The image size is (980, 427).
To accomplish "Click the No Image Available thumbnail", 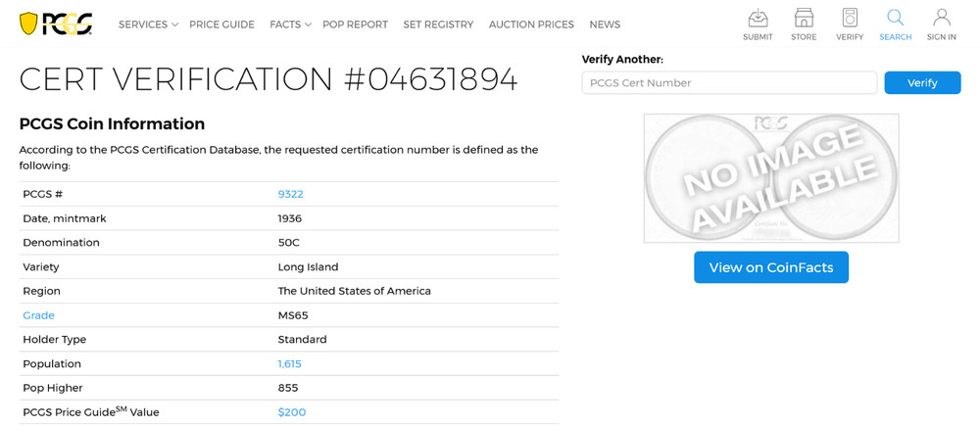I will pyautogui.click(x=771, y=178).
